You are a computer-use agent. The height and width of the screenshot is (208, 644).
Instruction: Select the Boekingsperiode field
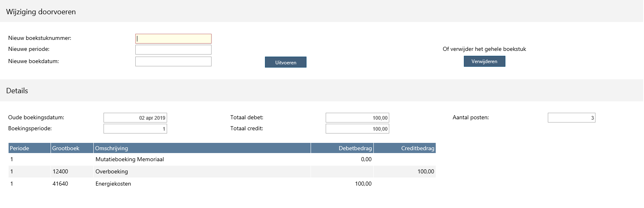(135, 129)
